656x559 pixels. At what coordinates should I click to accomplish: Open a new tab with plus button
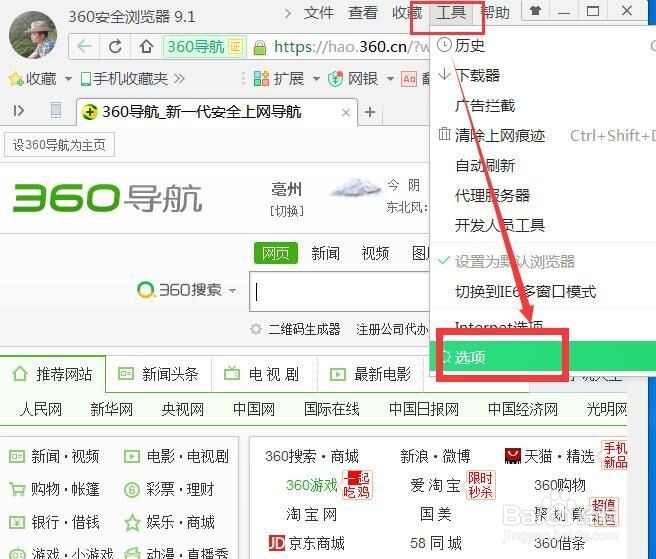(x=370, y=112)
